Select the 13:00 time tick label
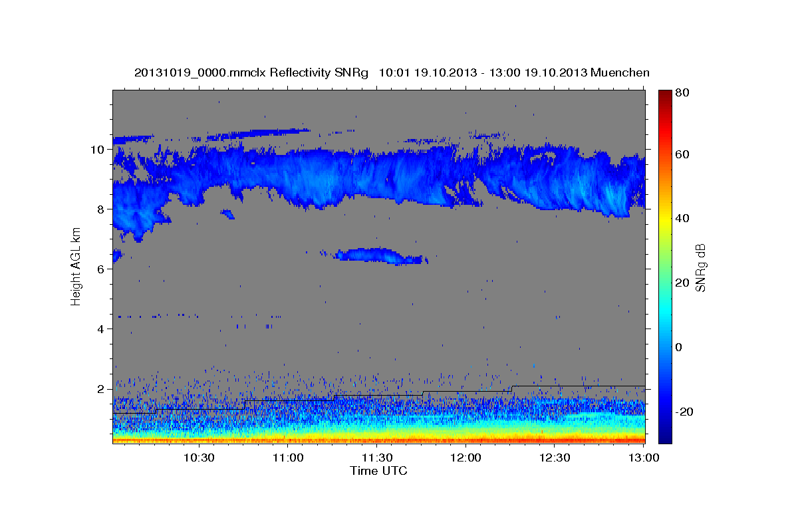Image resolution: width=798 pixels, height=532 pixels. tap(644, 458)
